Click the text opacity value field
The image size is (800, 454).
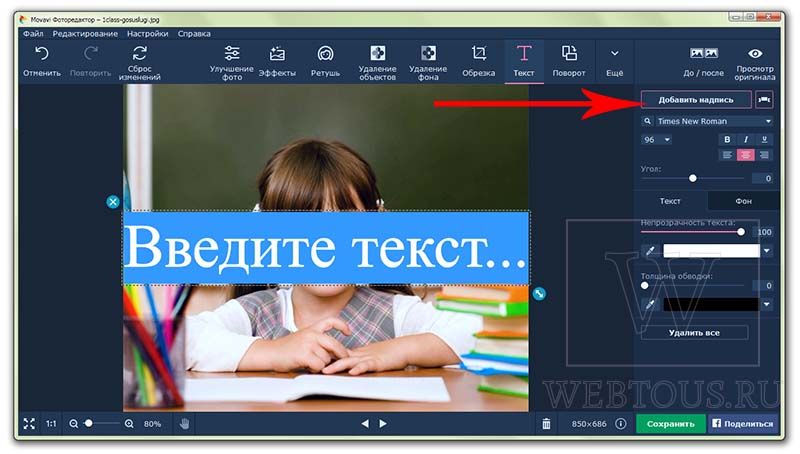(x=764, y=232)
